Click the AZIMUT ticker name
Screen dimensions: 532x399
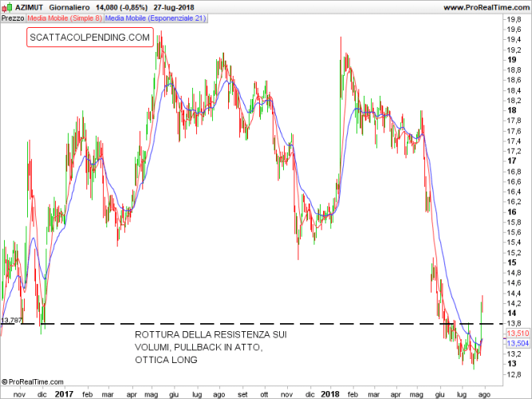29,7
